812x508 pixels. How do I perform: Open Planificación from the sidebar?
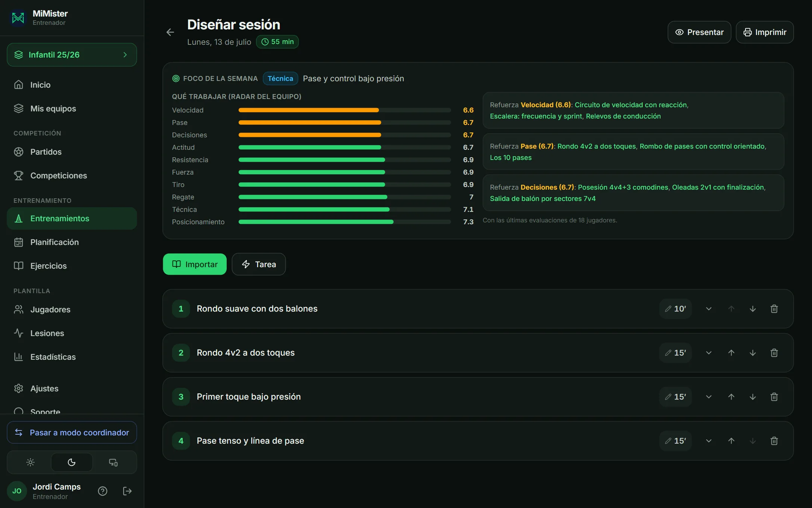[x=72, y=242]
